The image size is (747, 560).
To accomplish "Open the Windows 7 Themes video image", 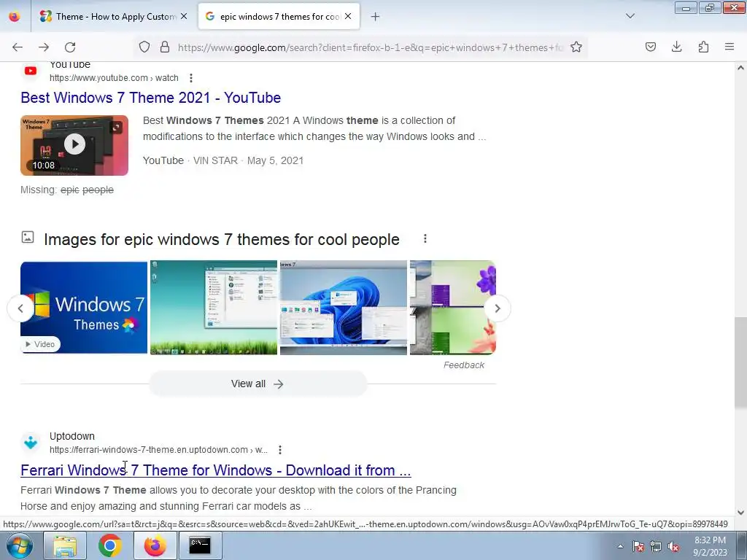I will click(84, 308).
